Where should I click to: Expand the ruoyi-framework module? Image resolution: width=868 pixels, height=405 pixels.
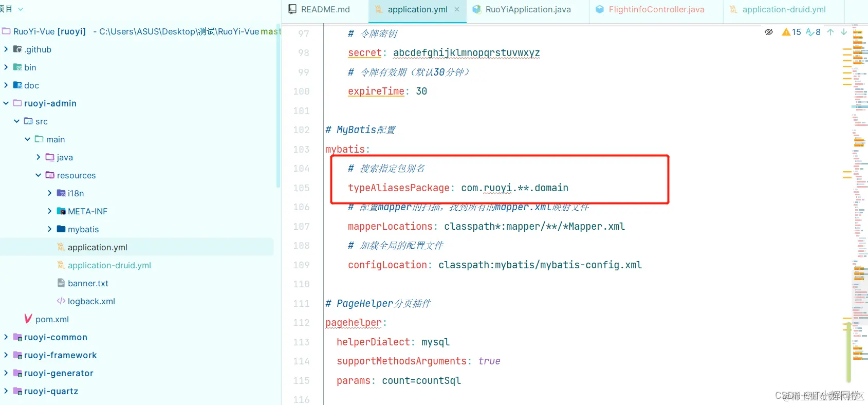point(6,355)
